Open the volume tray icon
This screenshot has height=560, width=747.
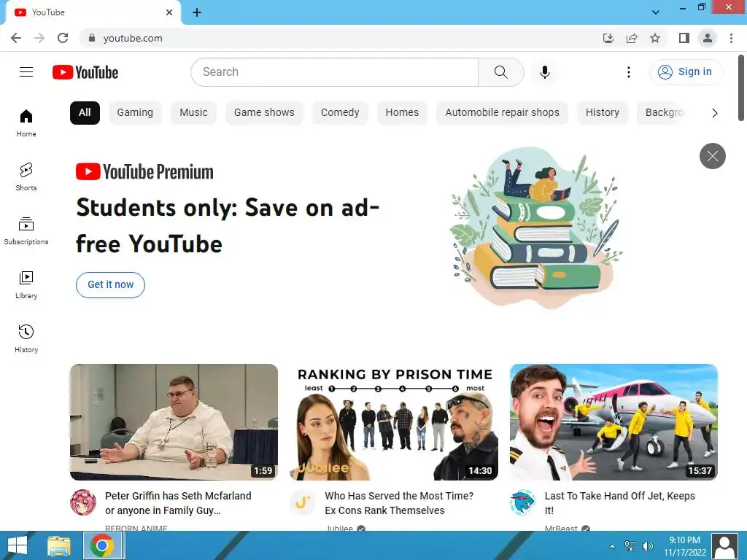[x=648, y=546]
